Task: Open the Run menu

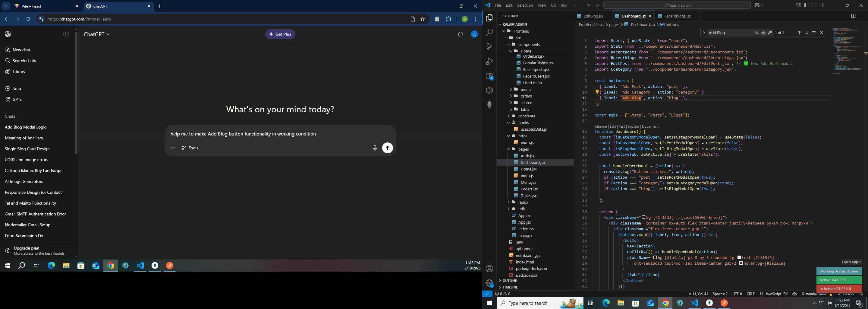Action: tap(564, 5)
